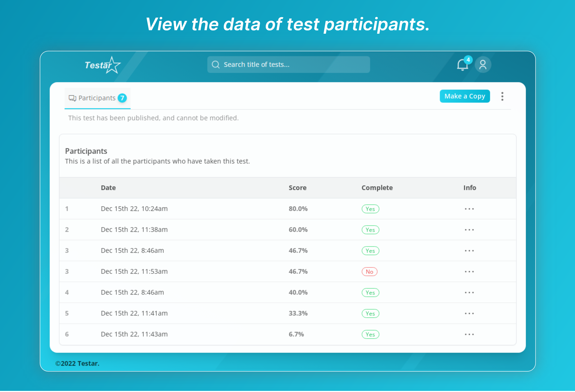Click the Testar star logo
The height and width of the screenshot is (392, 575).
(x=103, y=65)
